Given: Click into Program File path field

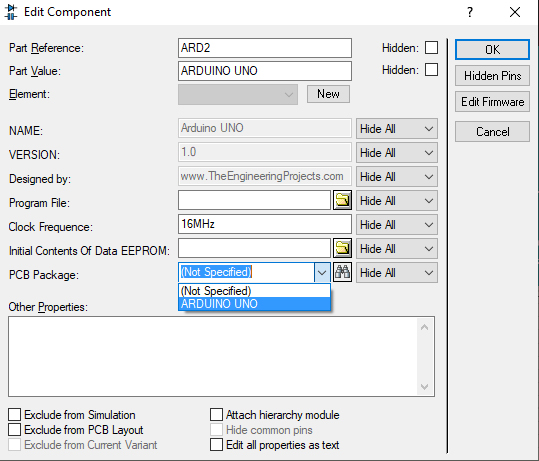Looking at the screenshot, I should coord(254,200).
